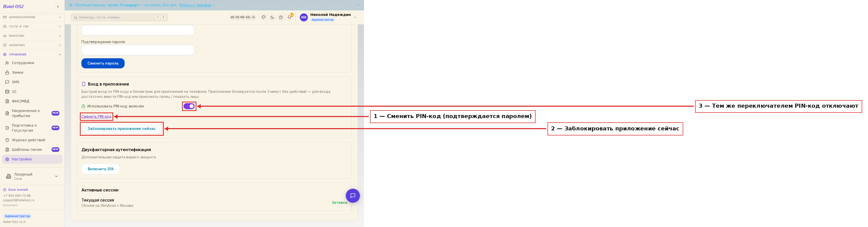Click the Включить 2FA button

coord(100,169)
